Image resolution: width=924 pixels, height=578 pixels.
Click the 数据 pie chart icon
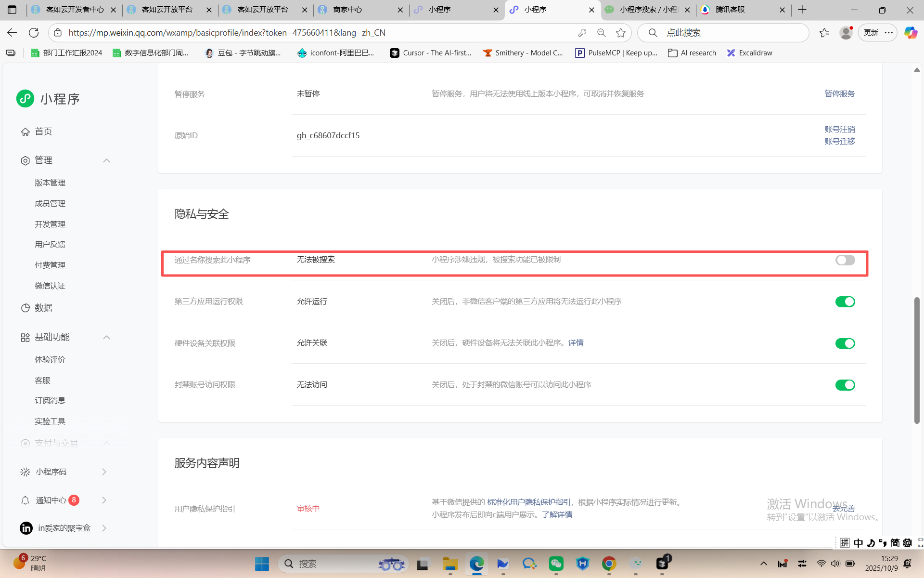click(25, 308)
